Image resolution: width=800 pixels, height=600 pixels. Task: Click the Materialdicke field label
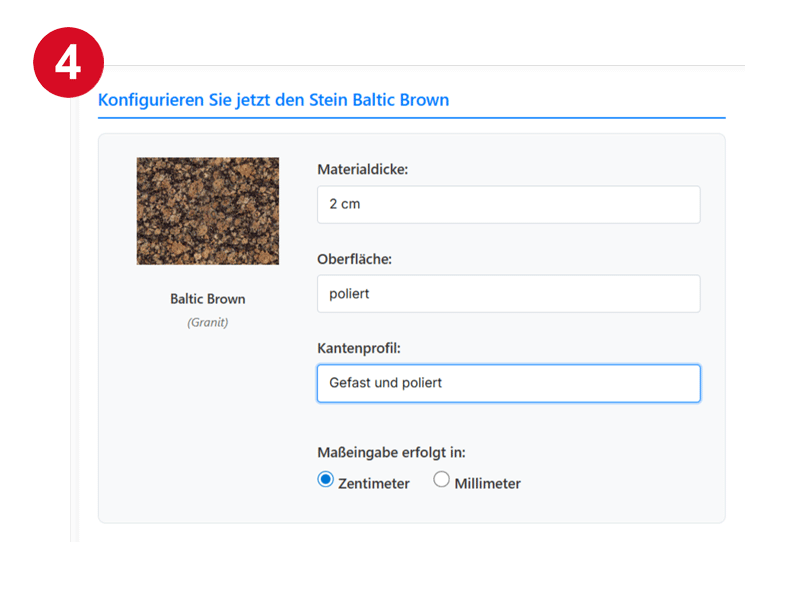click(x=363, y=169)
